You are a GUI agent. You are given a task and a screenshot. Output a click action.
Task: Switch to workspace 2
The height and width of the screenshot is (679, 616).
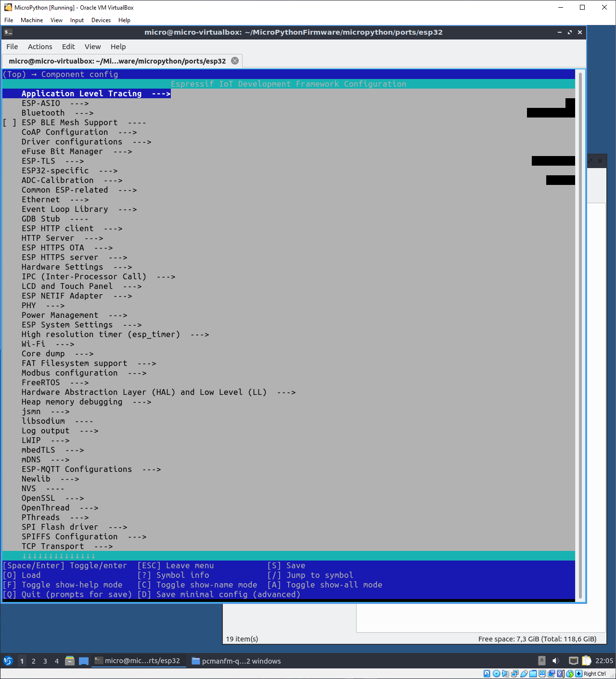tap(34, 661)
